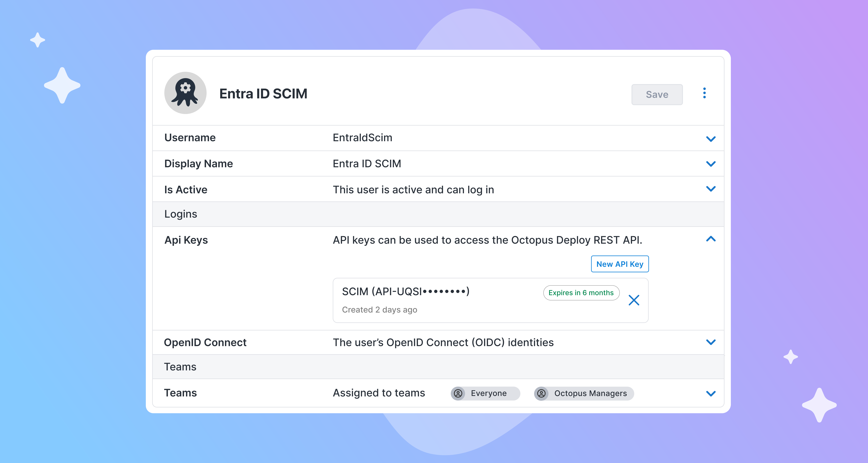Click the Save button
Screen dimensions: 868x463
coord(657,94)
